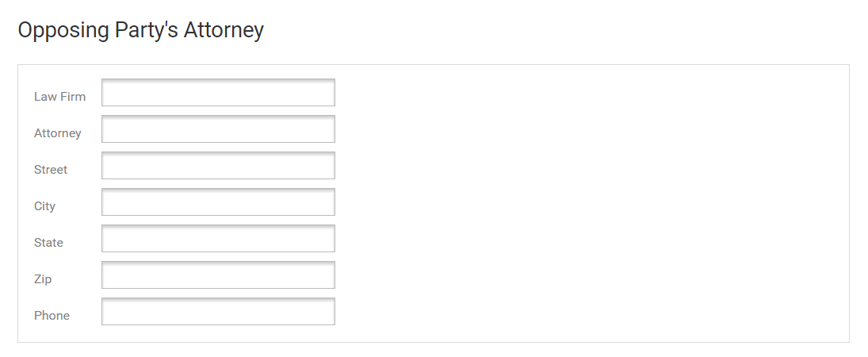Focus the topmost text box in the form

218,93
